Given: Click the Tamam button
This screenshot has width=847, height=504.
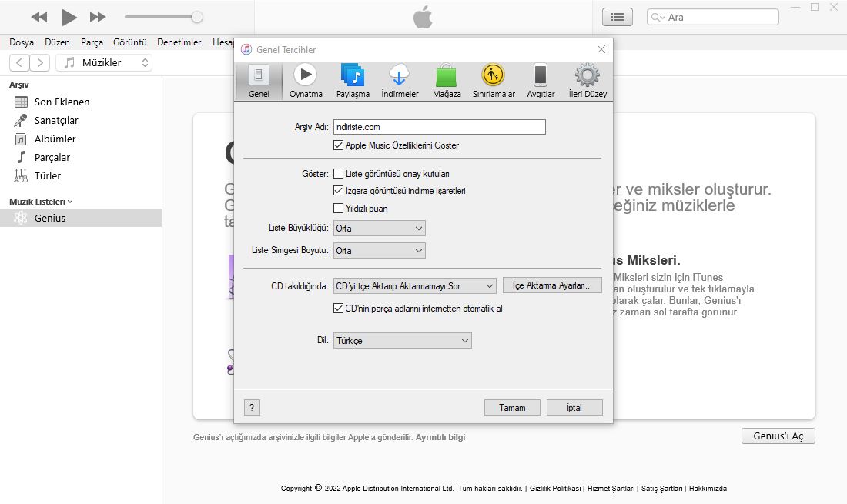Looking at the screenshot, I should point(512,407).
